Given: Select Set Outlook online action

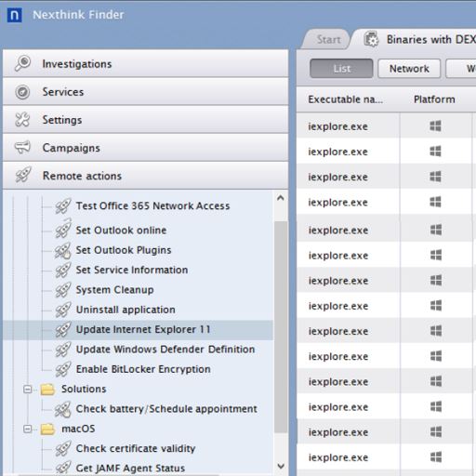Looking at the screenshot, I should (x=121, y=231).
